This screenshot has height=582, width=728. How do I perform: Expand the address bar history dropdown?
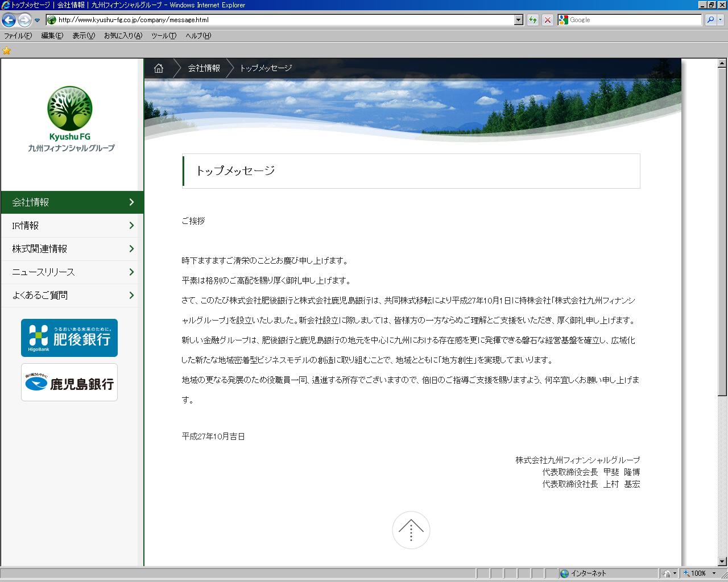pos(518,20)
